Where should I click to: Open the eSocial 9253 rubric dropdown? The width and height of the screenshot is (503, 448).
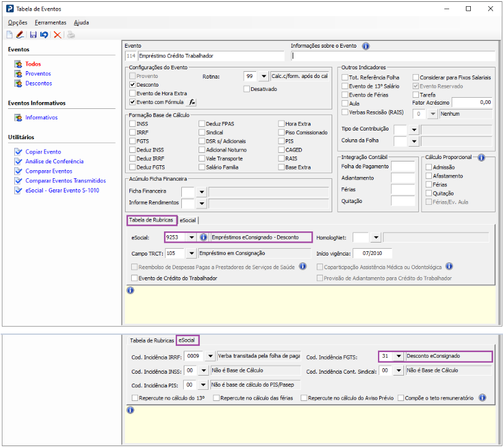pos(192,237)
